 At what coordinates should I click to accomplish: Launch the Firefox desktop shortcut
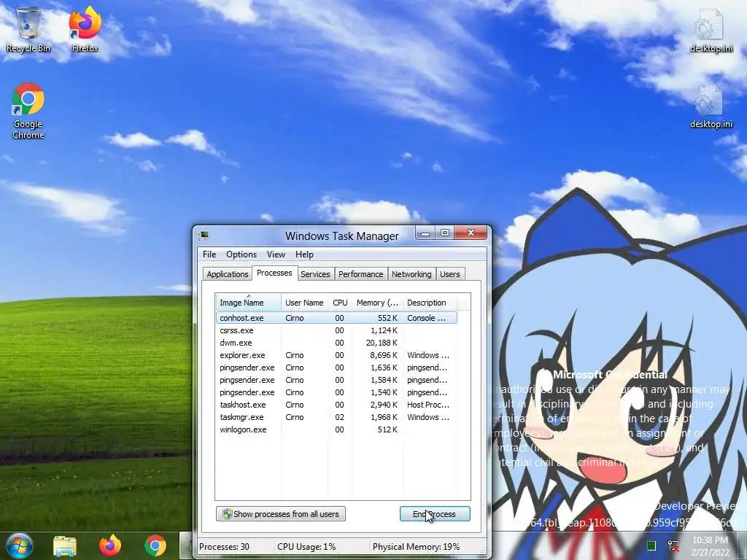coord(85,29)
